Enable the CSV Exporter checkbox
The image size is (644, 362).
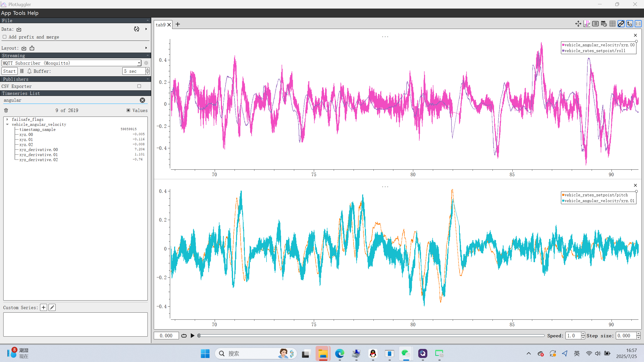pos(139,86)
